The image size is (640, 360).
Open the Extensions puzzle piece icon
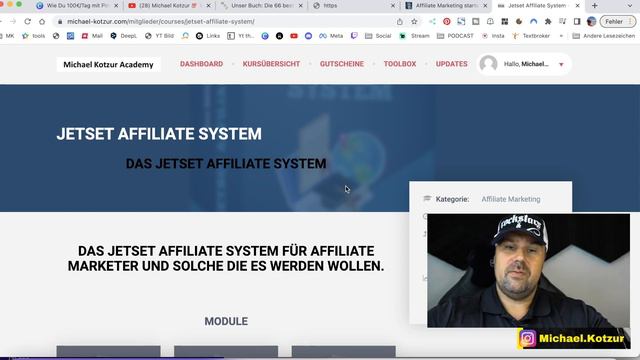click(x=548, y=22)
